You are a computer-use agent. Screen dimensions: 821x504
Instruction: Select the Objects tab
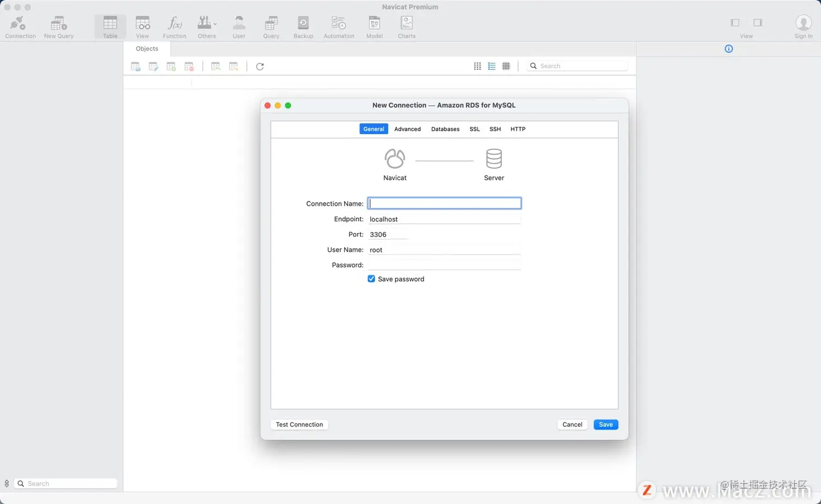(x=147, y=49)
